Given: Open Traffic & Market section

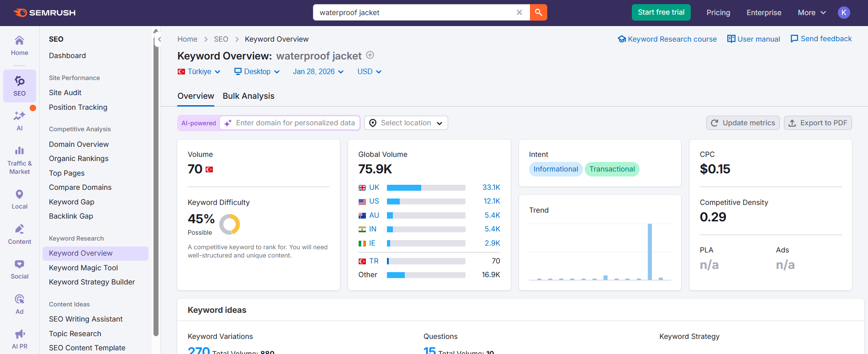Looking at the screenshot, I should click(20, 160).
